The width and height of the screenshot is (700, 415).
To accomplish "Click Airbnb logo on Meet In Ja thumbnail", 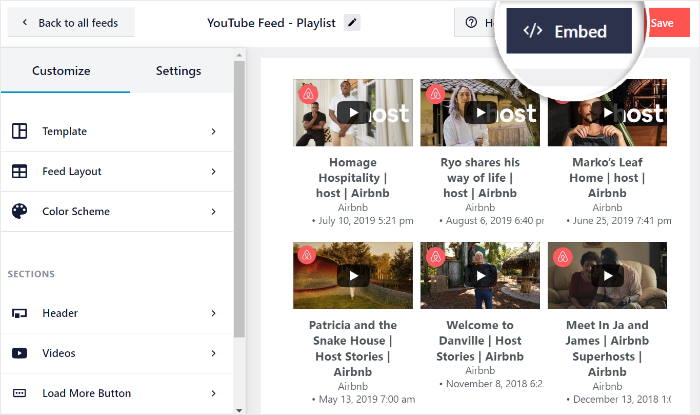I will pyautogui.click(x=562, y=257).
